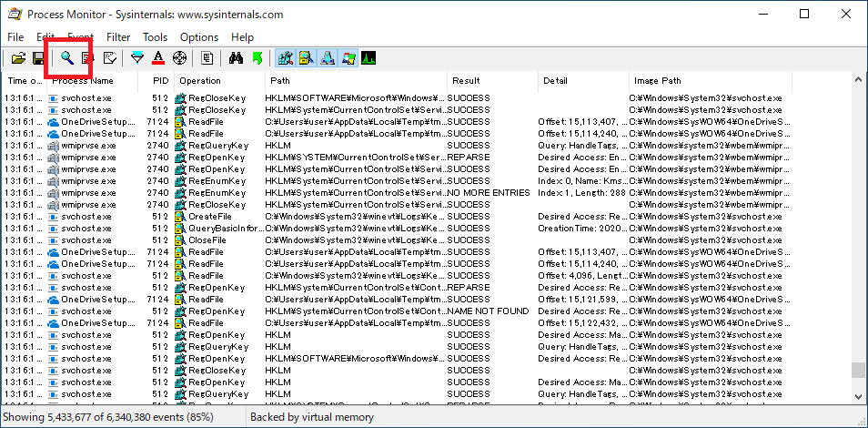The width and height of the screenshot is (868, 428).
Task: Select the 'Index 0, Name: Kms' detail cell
Action: [x=583, y=181]
